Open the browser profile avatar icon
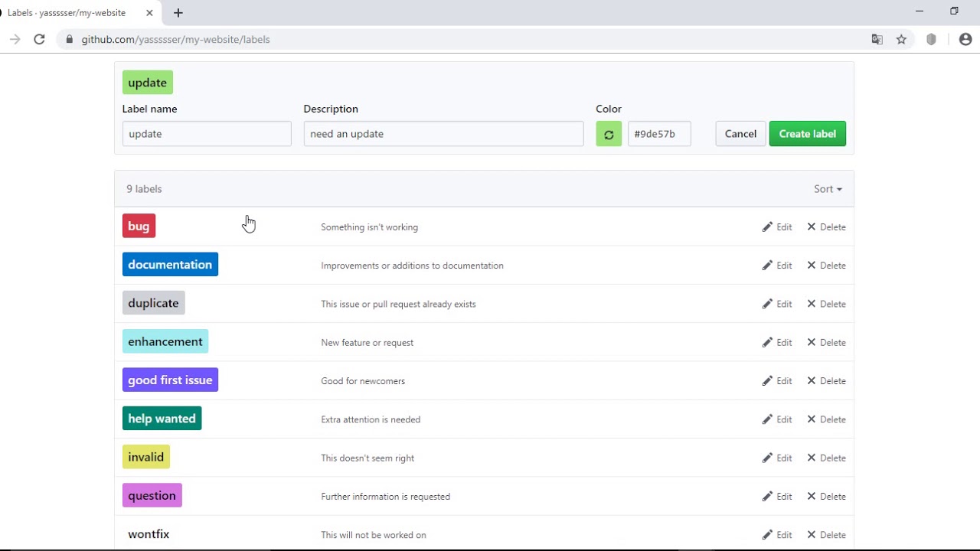The width and height of the screenshot is (980, 551). point(965,39)
